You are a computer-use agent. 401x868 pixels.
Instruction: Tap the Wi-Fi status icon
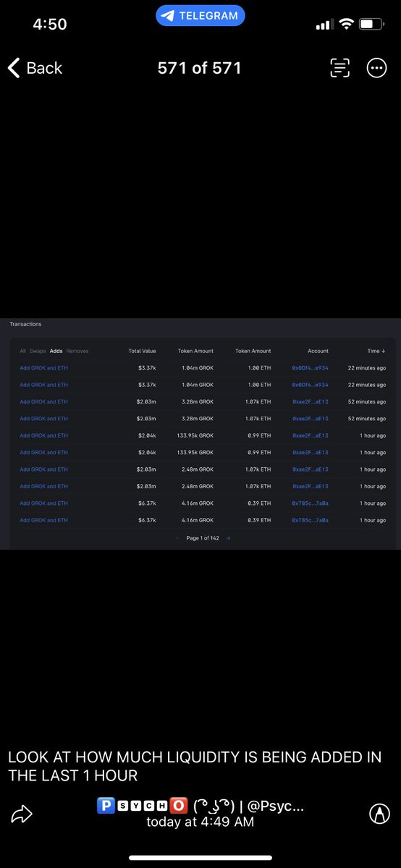click(346, 25)
